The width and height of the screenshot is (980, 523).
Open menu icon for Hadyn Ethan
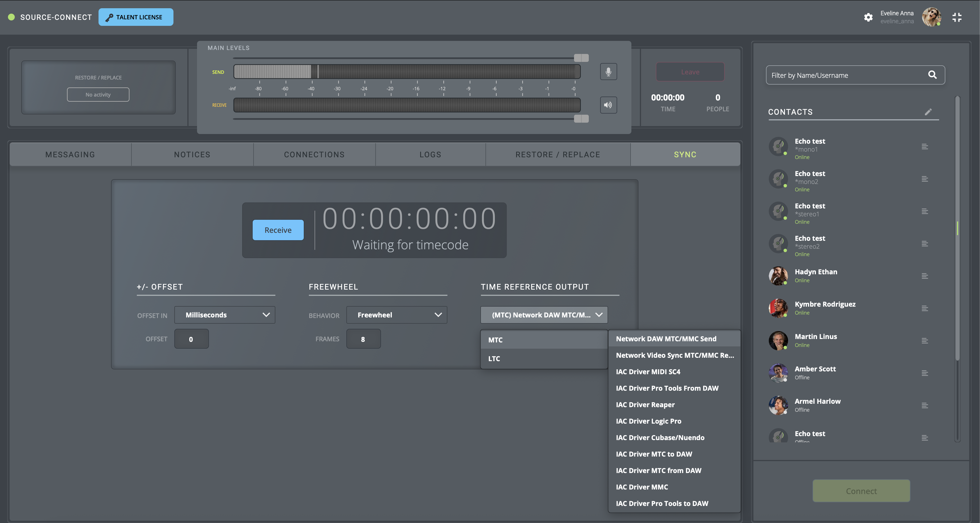click(x=924, y=276)
